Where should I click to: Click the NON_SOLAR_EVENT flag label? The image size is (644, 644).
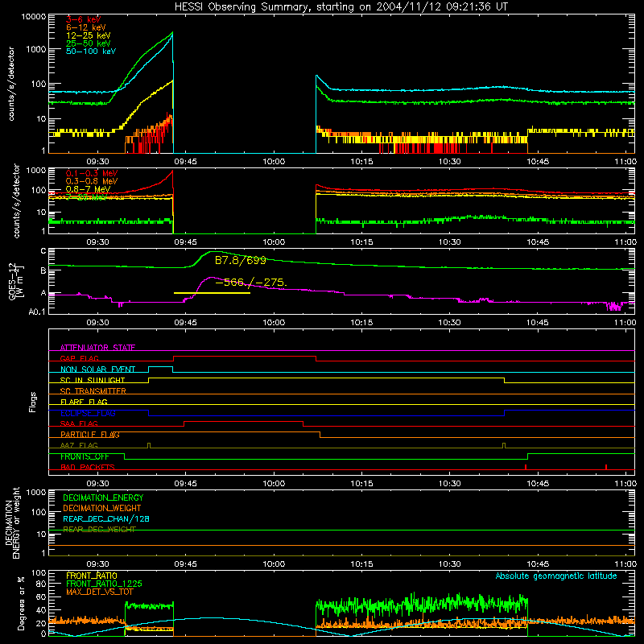[97, 369]
